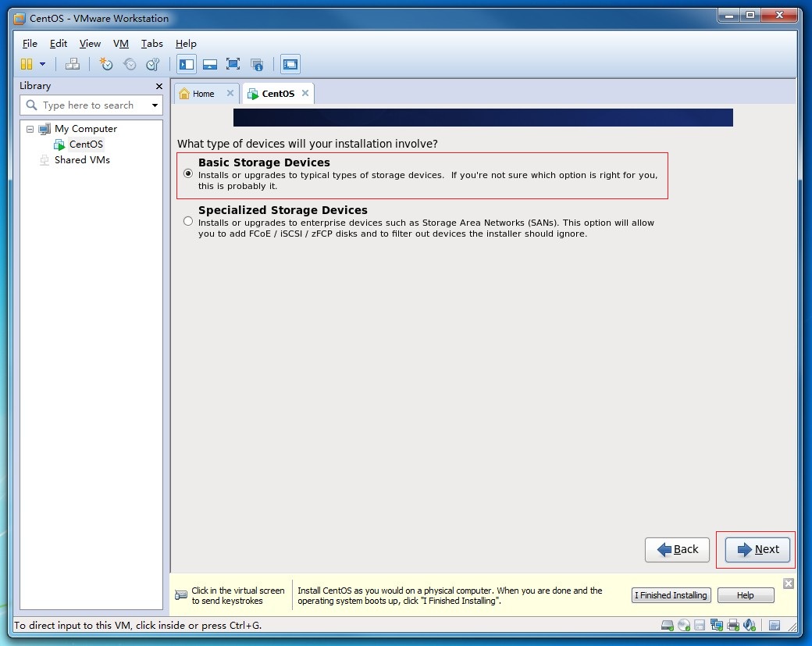Click the hard disk status bar icon
The image size is (812, 646).
[668, 625]
